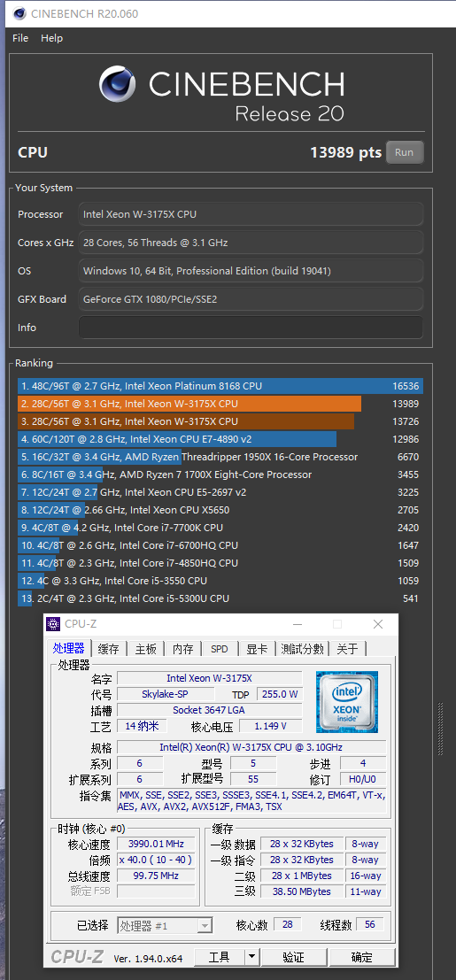Click the Intel Xeon inside logo
The width and height of the screenshot is (456, 980).
point(347,702)
